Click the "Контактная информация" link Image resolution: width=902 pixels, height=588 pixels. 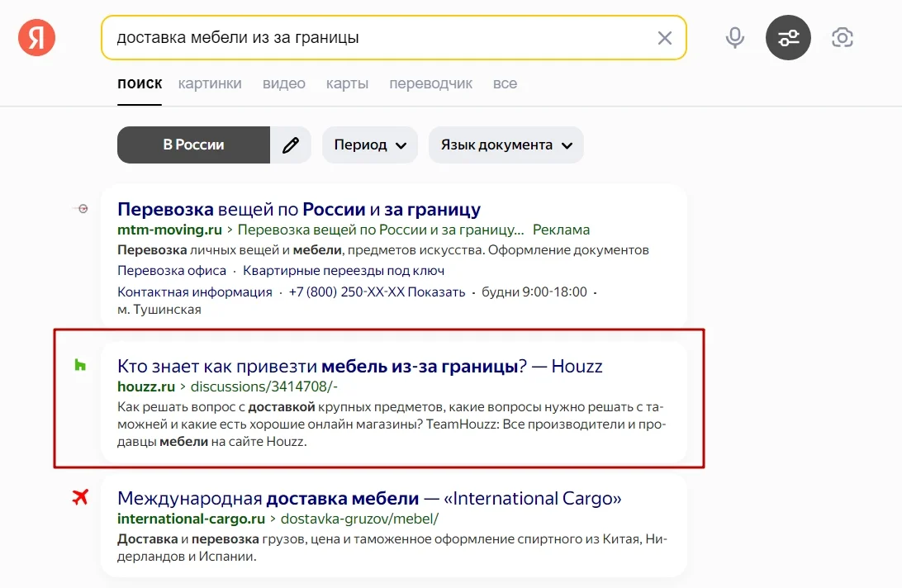click(195, 292)
